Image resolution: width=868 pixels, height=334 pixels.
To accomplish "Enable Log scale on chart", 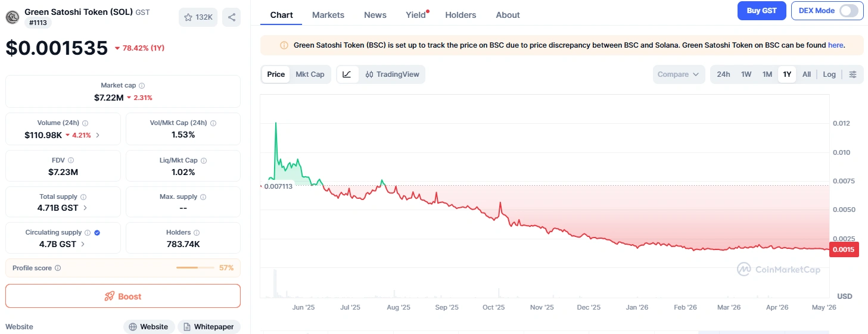I will [x=829, y=74].
